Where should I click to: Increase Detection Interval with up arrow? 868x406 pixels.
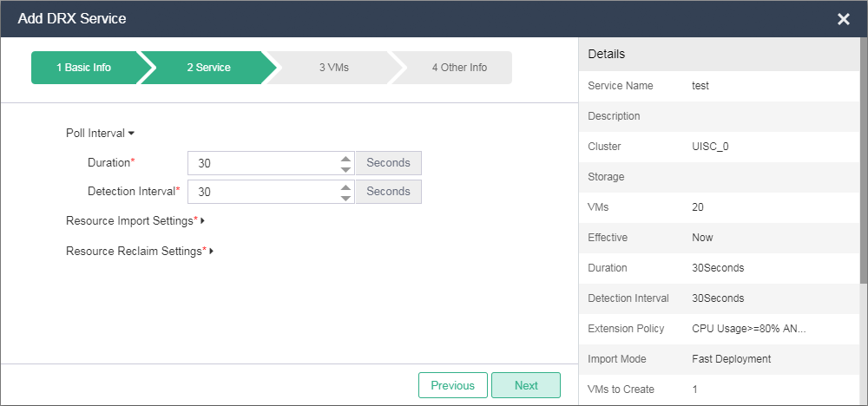click(x=345, y=187)
